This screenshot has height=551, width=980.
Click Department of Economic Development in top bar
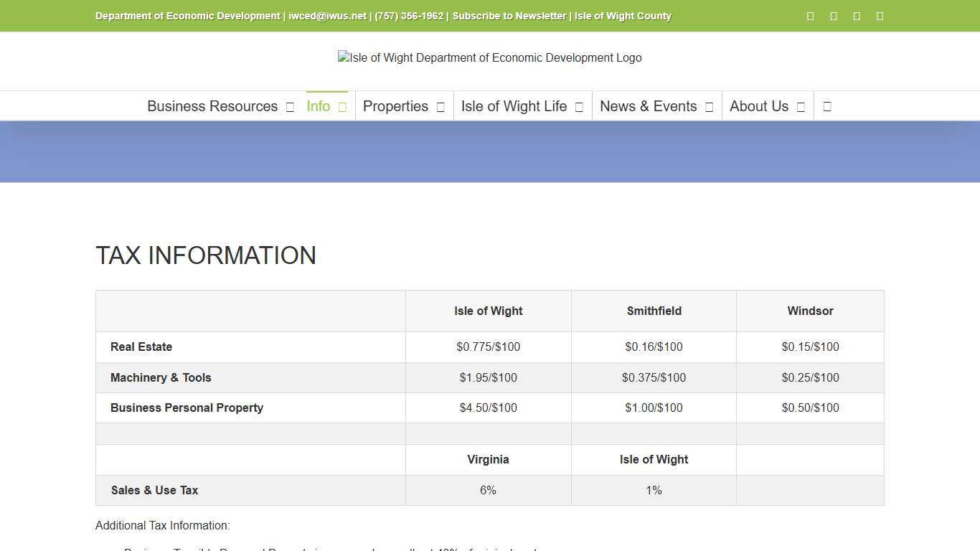187,16
